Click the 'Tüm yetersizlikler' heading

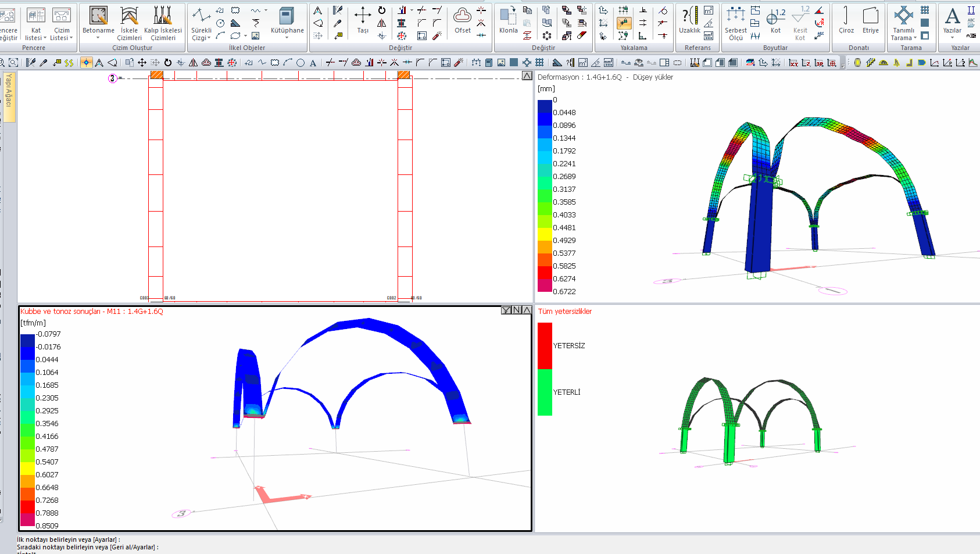click(565, 312)
